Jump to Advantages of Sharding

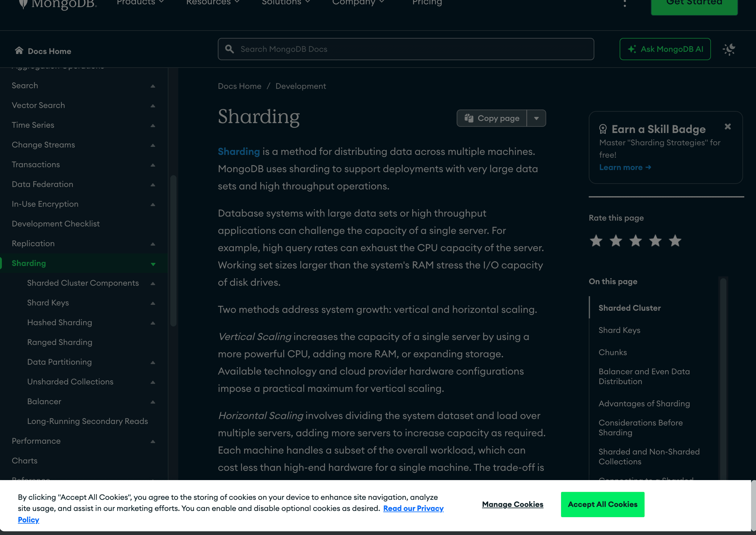[644, 404]
